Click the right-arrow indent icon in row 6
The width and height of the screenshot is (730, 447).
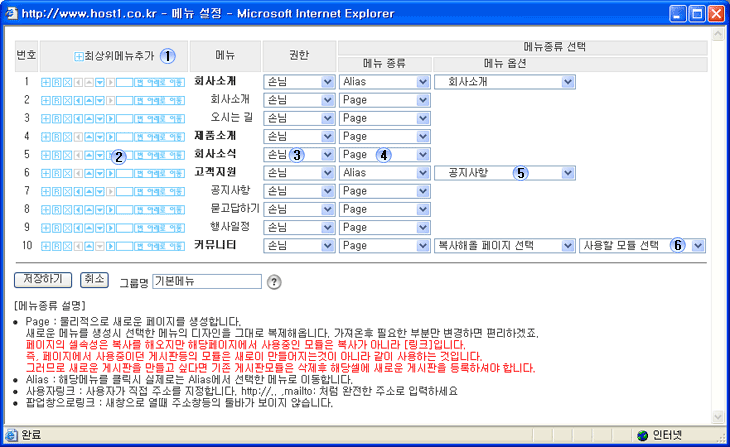[x=110, y=173]
